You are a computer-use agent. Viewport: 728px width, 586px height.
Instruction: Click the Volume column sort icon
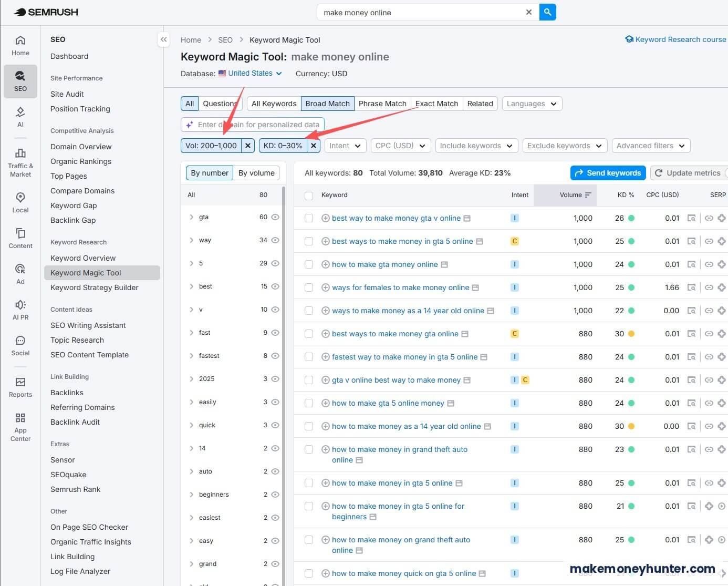(588, 195)
